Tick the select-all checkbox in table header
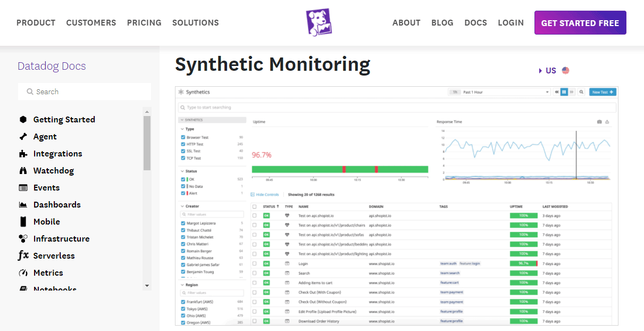 coord(254,206)
